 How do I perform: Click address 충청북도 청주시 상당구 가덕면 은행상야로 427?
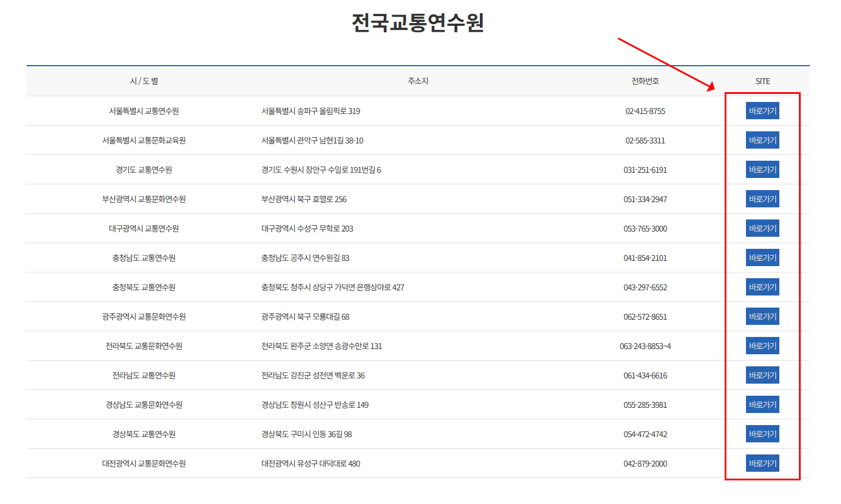[x=332, y=287]
